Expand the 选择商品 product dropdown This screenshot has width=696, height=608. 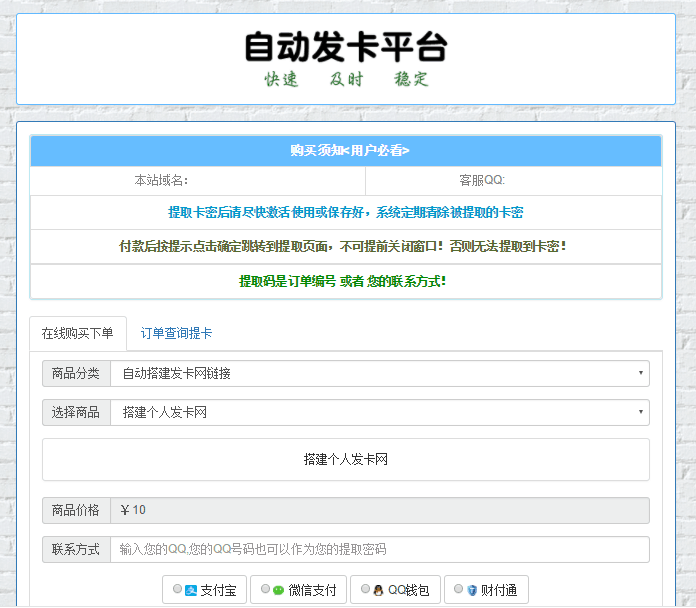tap(379, 412)
